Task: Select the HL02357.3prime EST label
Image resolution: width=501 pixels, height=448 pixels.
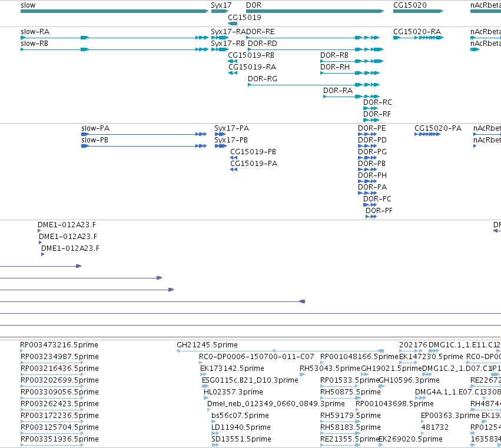Action: pos(234,393)
